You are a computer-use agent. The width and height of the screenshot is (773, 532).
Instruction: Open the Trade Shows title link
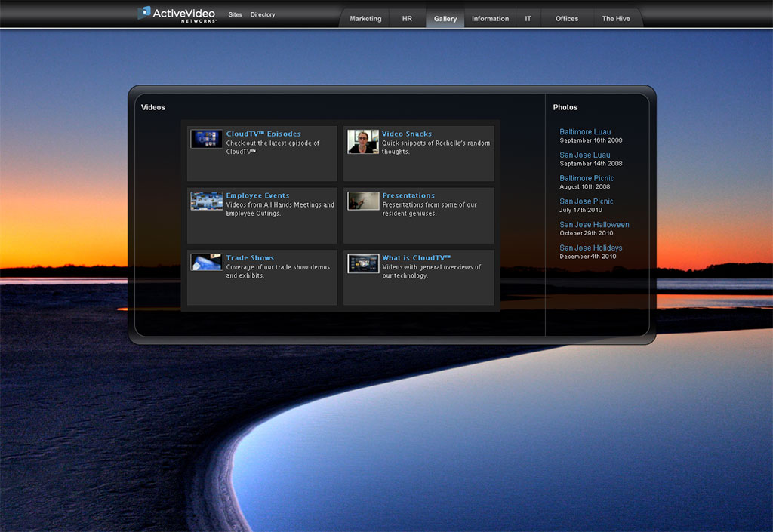coord(250,257)
